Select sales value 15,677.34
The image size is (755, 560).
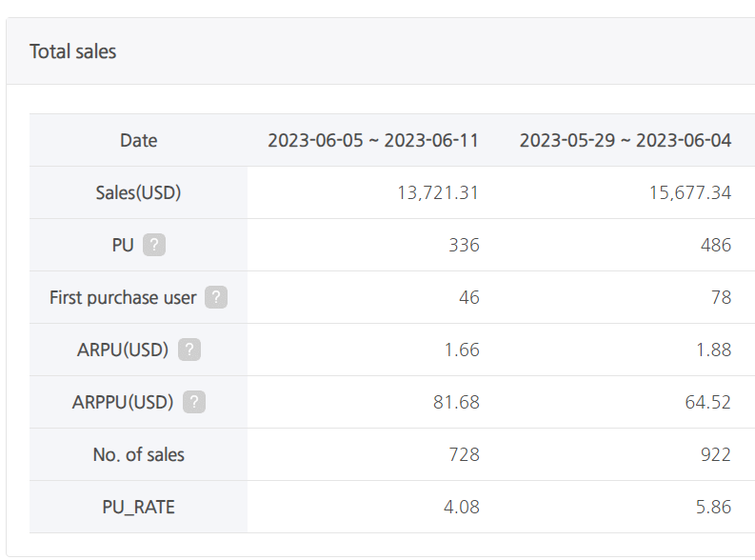click(x=690, y=193)
